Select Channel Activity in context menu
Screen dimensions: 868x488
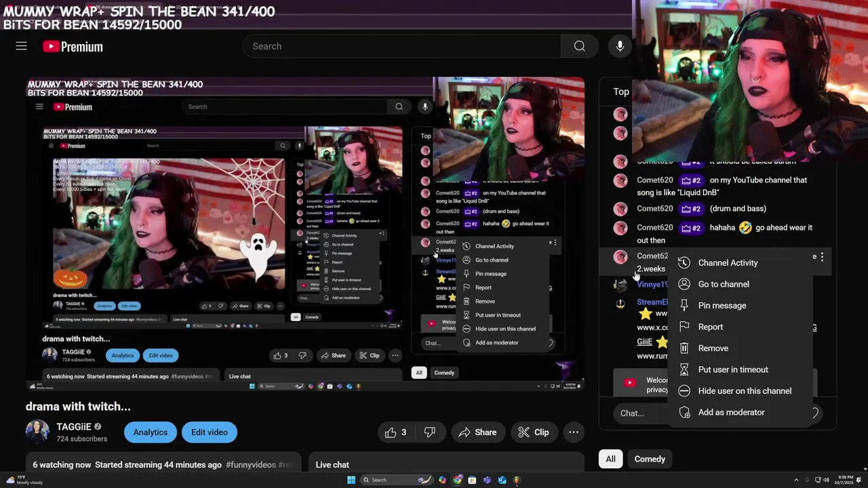(x=740, y=263)
